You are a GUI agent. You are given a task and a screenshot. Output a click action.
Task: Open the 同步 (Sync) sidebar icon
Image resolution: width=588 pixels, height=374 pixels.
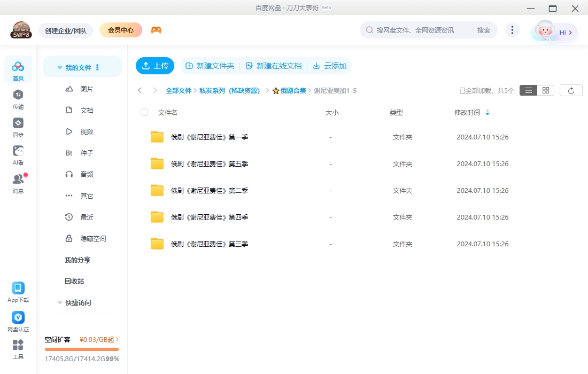18,127
